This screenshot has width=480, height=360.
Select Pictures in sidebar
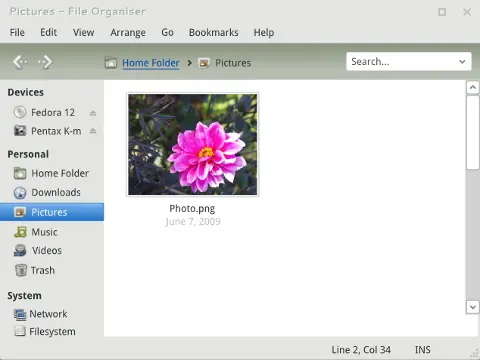(52, 212)
